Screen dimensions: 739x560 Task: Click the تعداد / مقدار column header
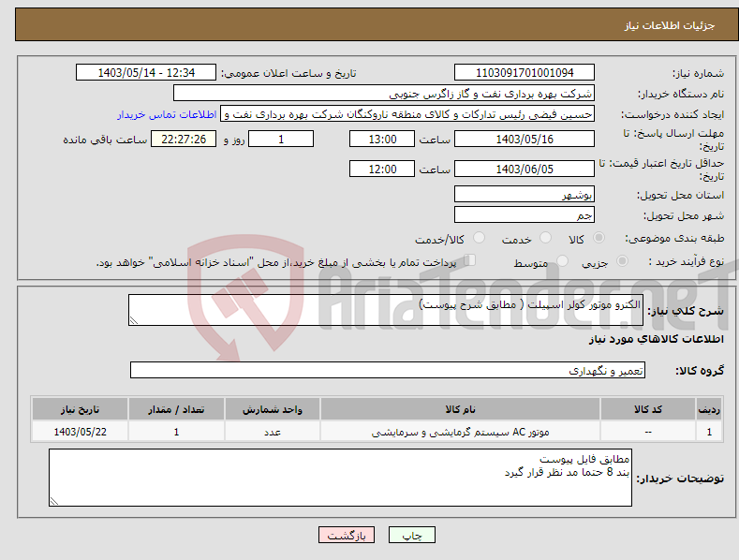point(176,409)
